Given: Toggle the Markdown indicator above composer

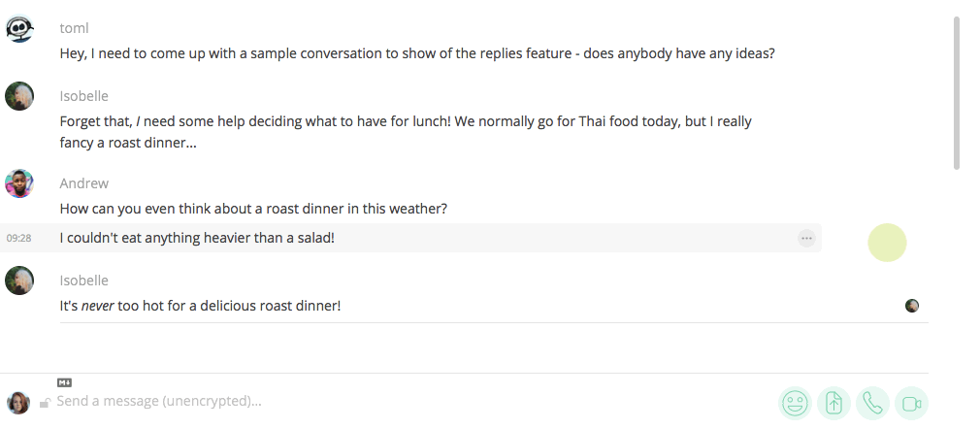Looking at the screenshot, I should point(64,382).
